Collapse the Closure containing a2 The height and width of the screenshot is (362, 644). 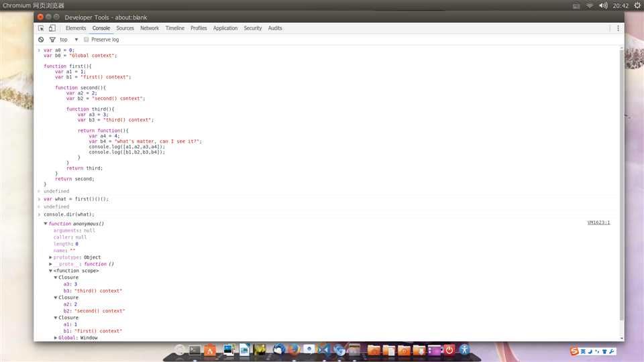(x=56, y=298)
